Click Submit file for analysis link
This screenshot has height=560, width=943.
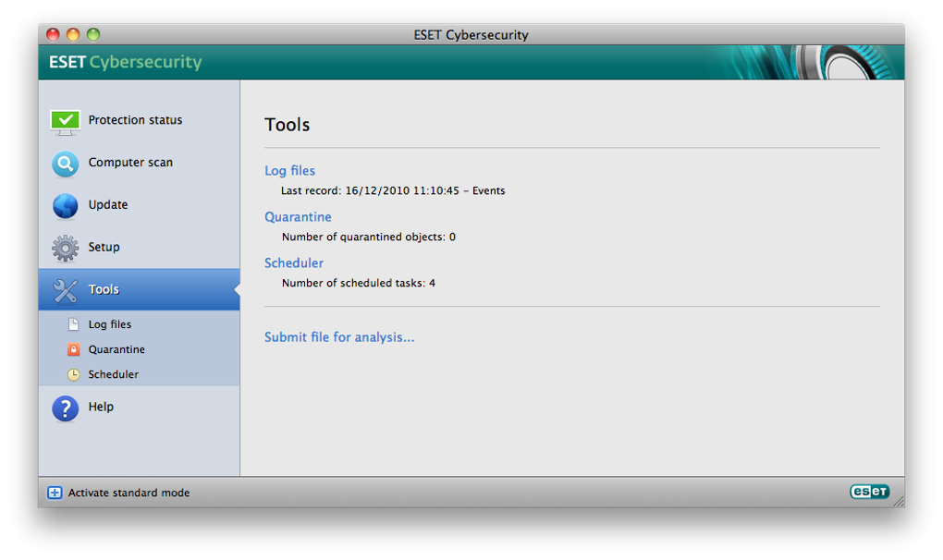point(340,337)
